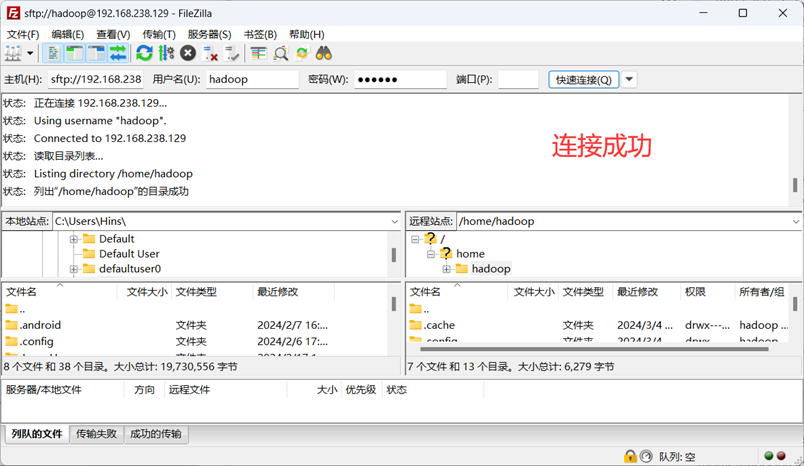Sort remote files by 所有者/组 column
The height and width of the screenshot is (466, 804).
pyautogui.click(x=761, y=292)
